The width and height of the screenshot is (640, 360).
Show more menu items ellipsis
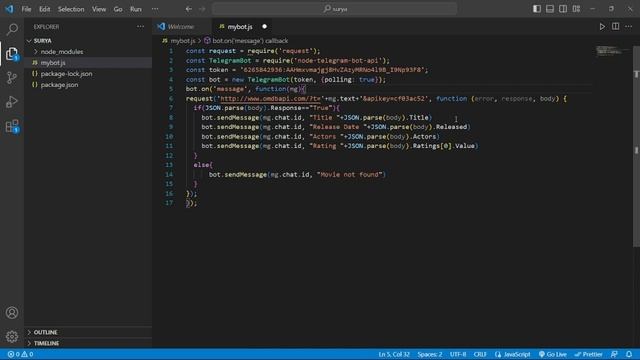pyautogui.click(x=155, y=9)
